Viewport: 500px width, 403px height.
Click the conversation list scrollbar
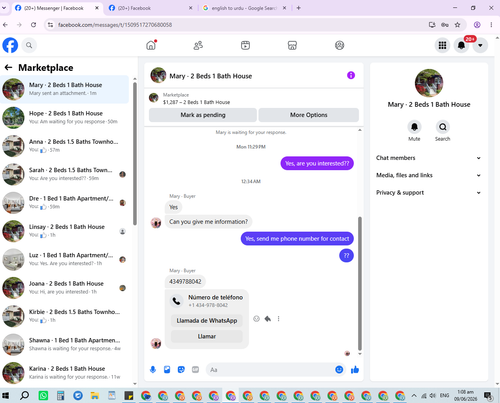tap(135, 153)
